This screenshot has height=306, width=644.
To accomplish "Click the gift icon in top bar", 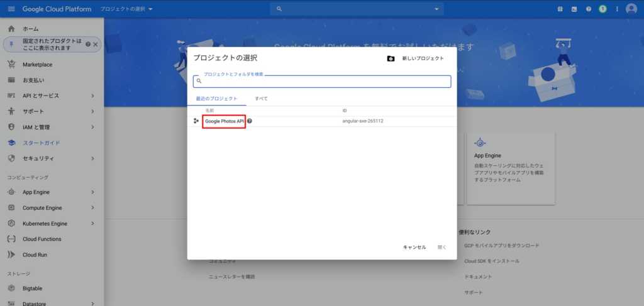I will point(560,9).
